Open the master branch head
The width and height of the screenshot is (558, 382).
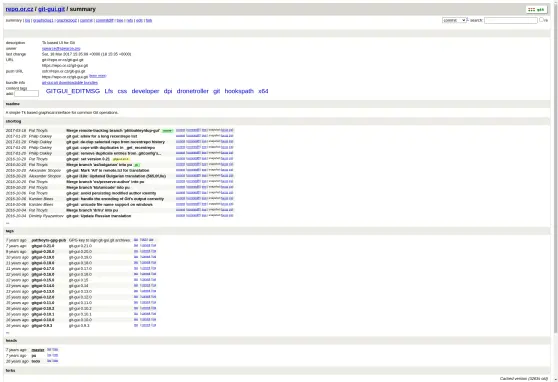coord(38,350)
